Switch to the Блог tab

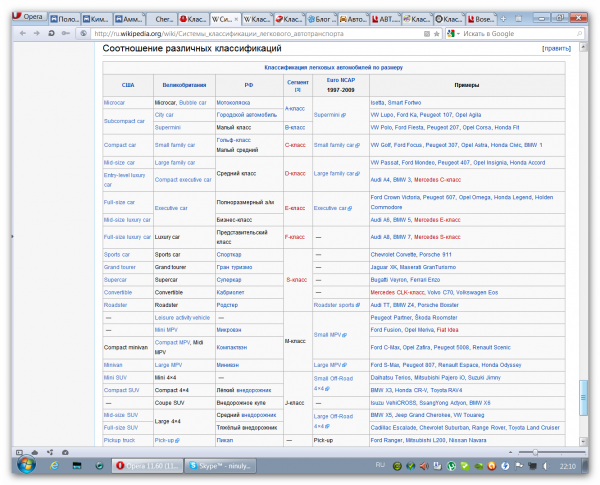coord(322,19)
